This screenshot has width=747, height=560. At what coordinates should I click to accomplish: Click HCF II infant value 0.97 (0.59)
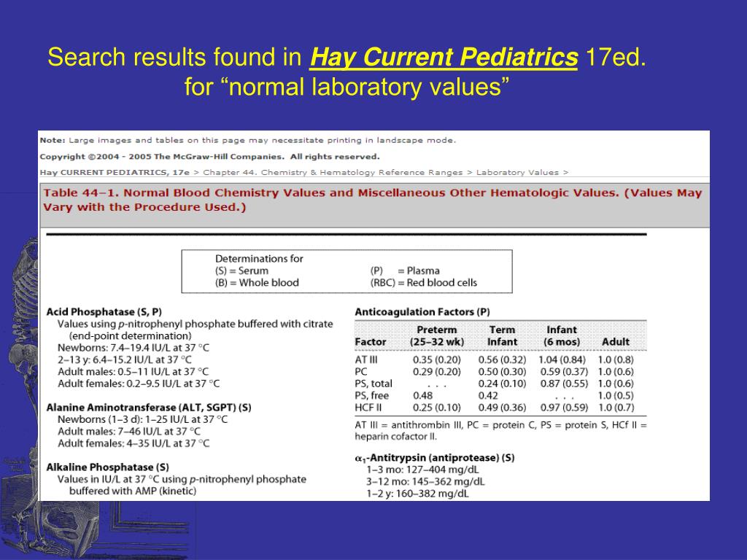point(564,408)
